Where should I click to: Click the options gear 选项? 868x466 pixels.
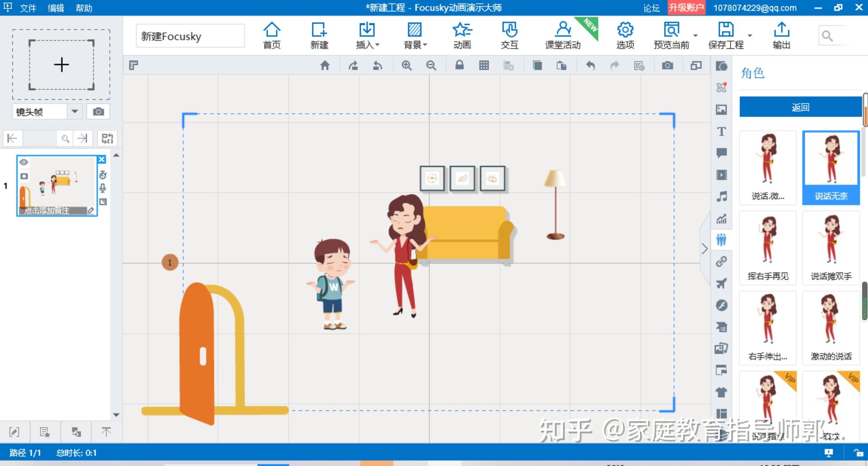(x=625, y=35)
